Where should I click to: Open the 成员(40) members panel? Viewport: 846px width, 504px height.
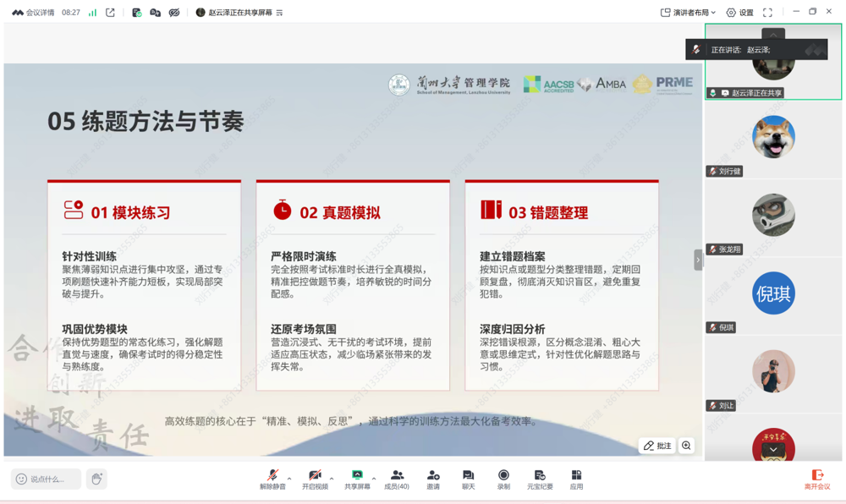coord(397,479)
